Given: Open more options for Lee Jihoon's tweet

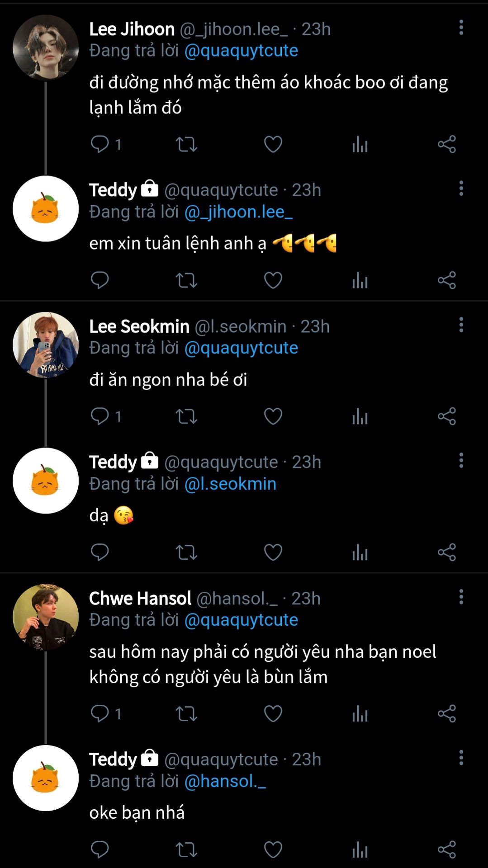Looking at the screenshot, I should click(x=461, y=28).
